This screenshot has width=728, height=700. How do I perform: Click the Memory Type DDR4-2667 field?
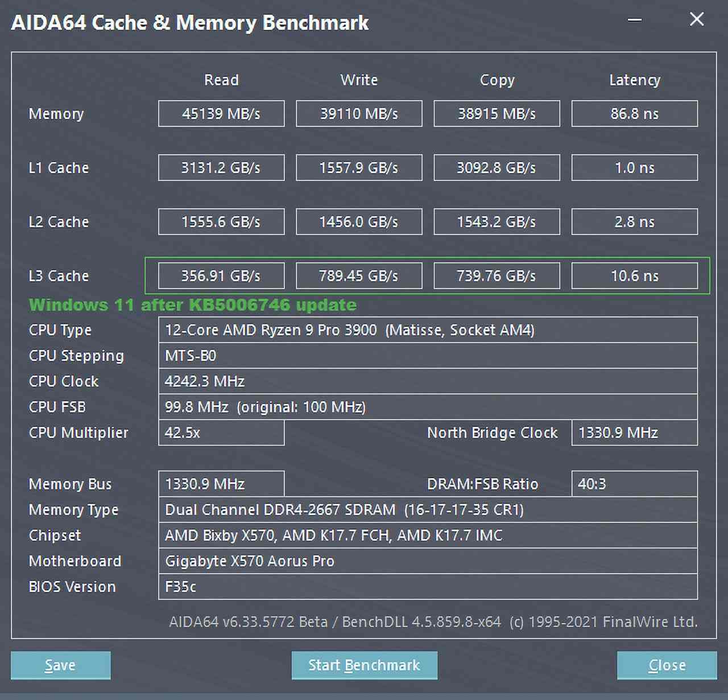coord(428,509)
